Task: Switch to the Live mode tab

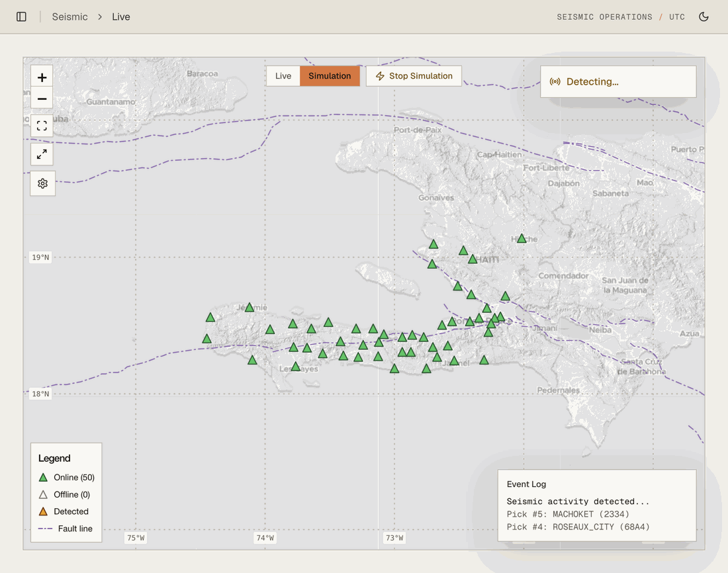Action: 283,76
